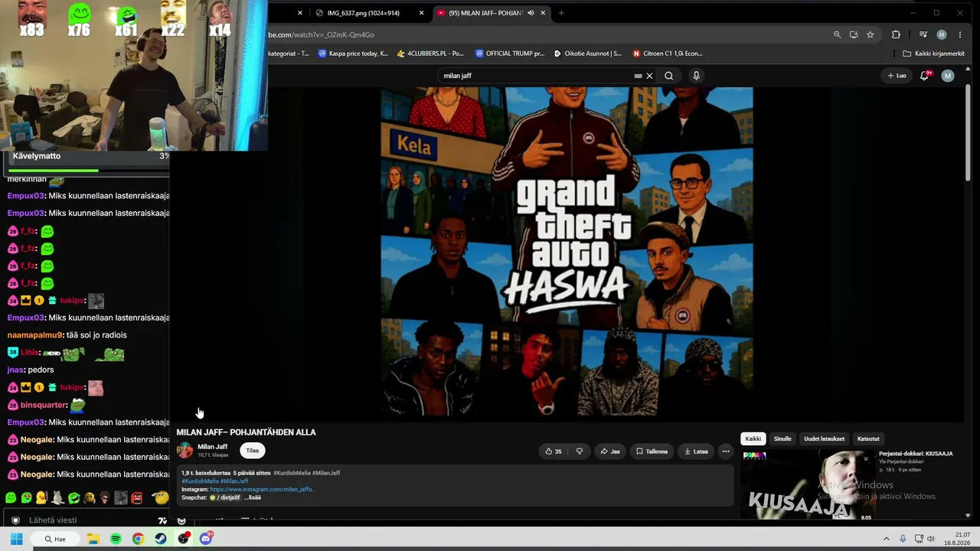
Task: Open the Milan Jaff channel avatar
Action: click(x=185, y=450)
